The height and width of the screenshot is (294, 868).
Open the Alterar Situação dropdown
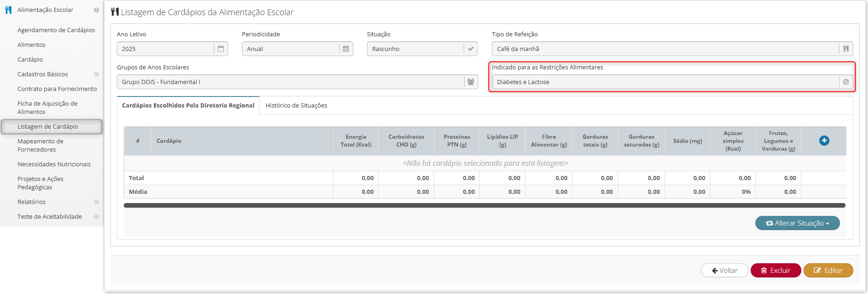pyautogui.click(x=797, y=223)
